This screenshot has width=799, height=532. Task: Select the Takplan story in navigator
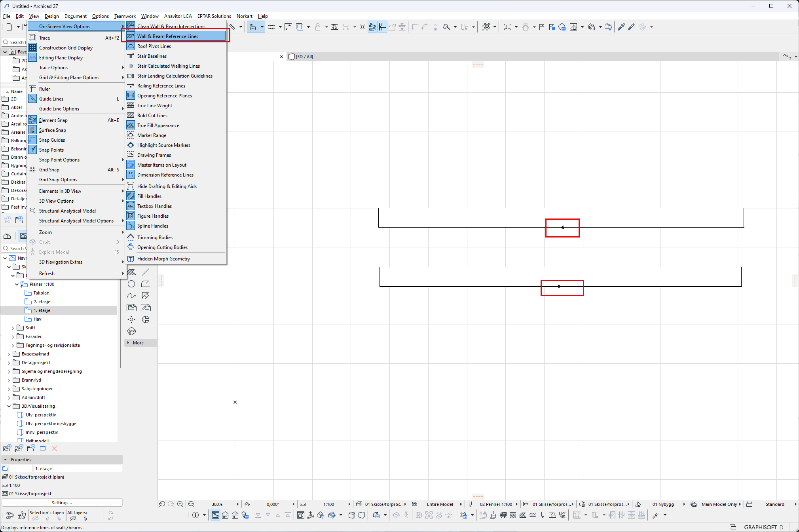coord(41,293)
